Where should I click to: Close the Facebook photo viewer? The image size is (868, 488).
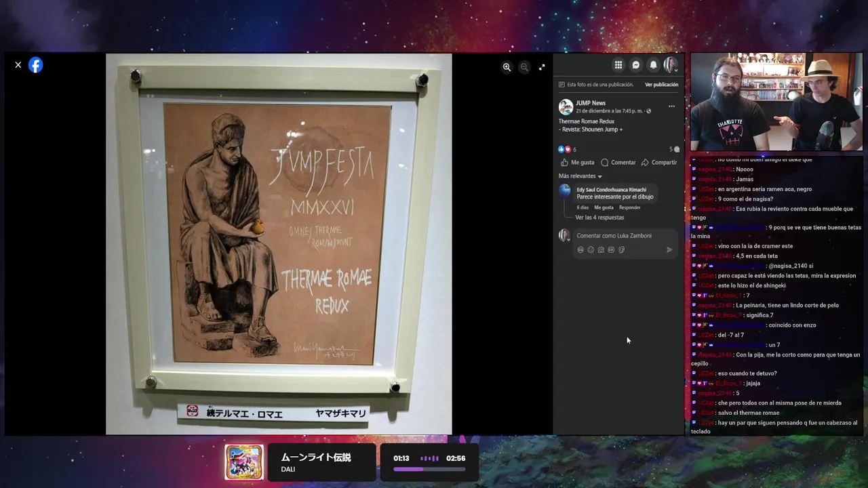(18, 65)
